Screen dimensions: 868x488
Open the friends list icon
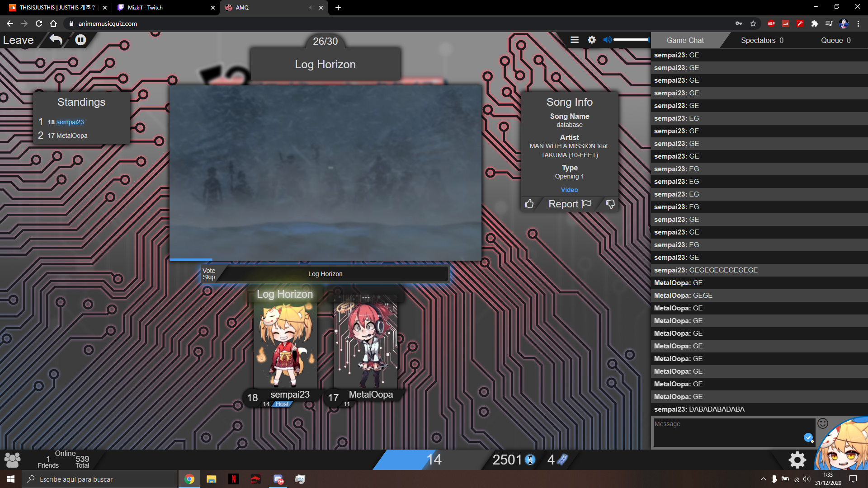pyautogui.click(x=12, y=460)
